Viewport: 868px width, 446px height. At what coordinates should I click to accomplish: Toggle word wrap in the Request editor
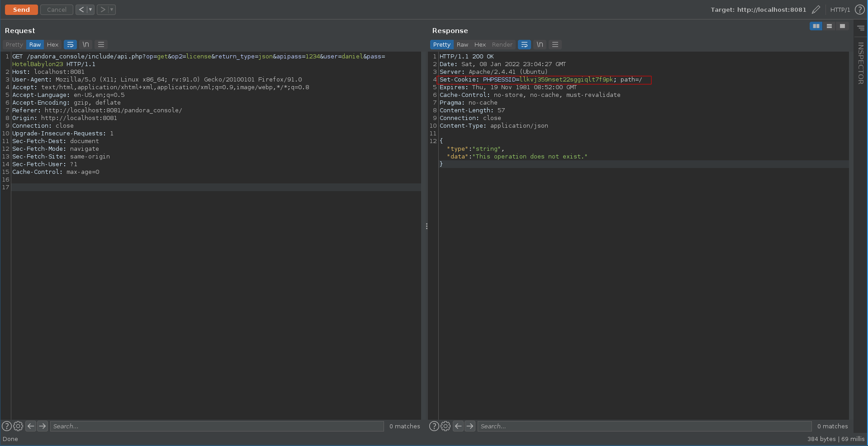point(70,44)
